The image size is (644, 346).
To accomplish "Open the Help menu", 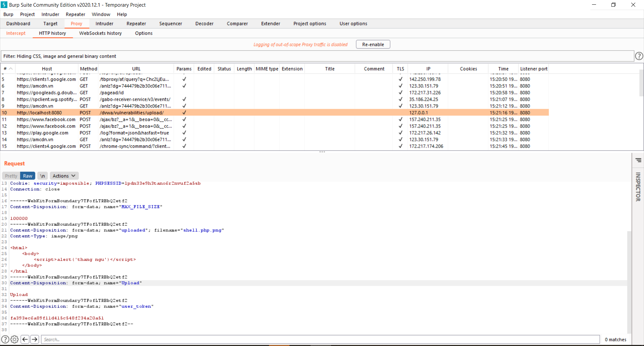I will pos(122,14).
